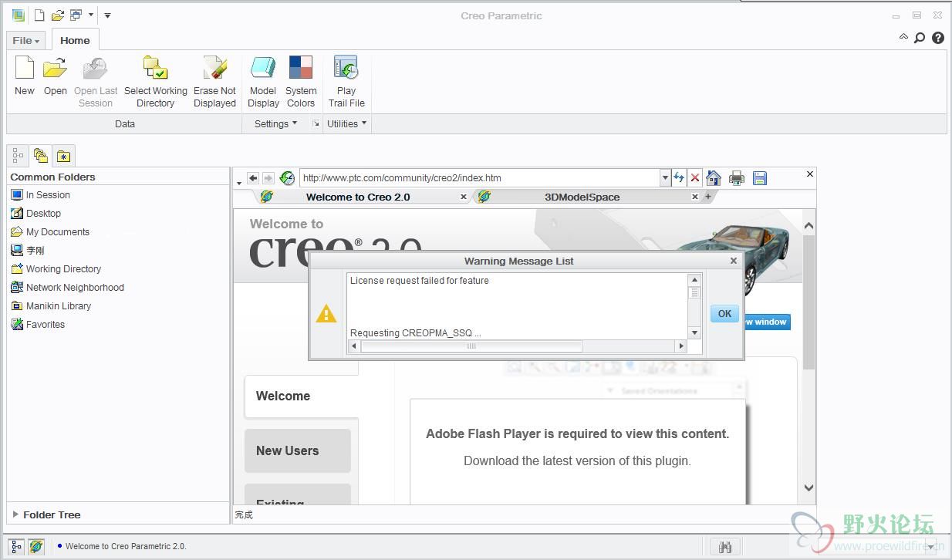
Task: Stop loading the browser page
Action: [x=695, y=178]
